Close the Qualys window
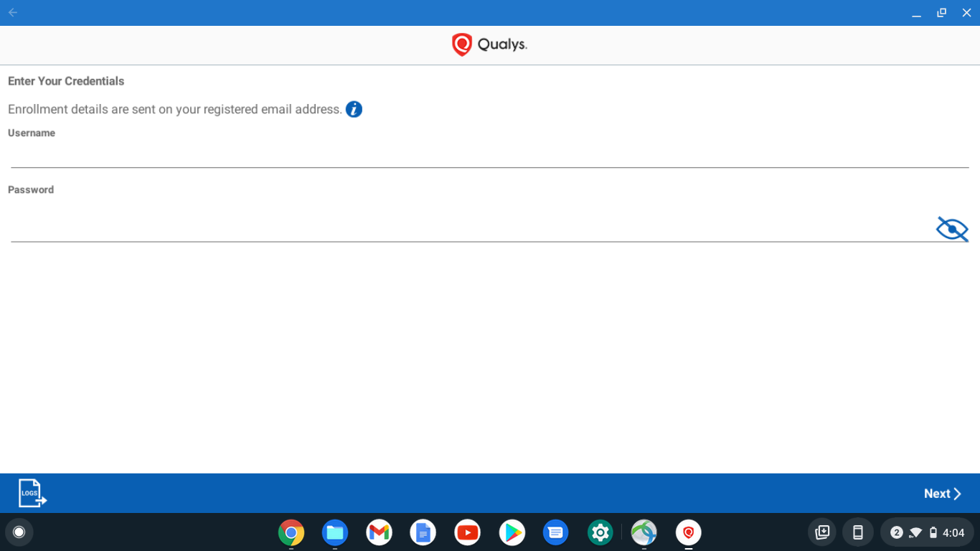Image resolution: width=980 pixels, height=551 pixels. click(966, 13)
